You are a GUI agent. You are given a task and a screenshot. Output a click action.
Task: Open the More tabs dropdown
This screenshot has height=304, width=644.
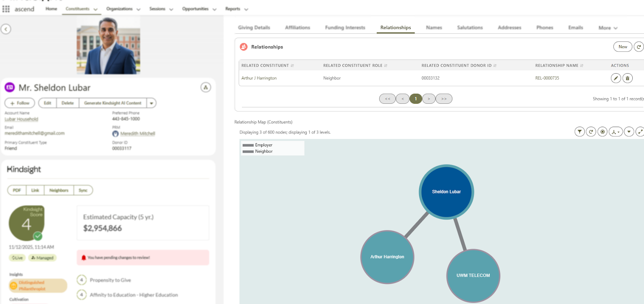point(608,28)
